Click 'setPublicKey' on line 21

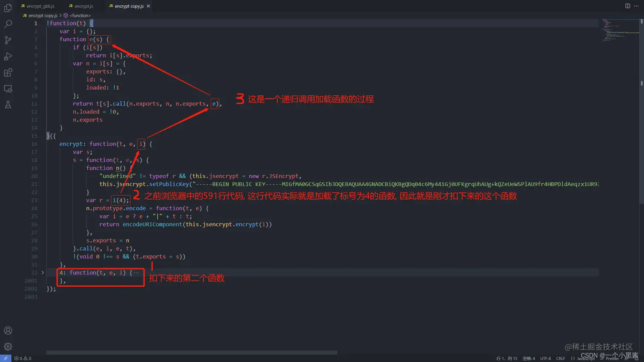[169, 184]
